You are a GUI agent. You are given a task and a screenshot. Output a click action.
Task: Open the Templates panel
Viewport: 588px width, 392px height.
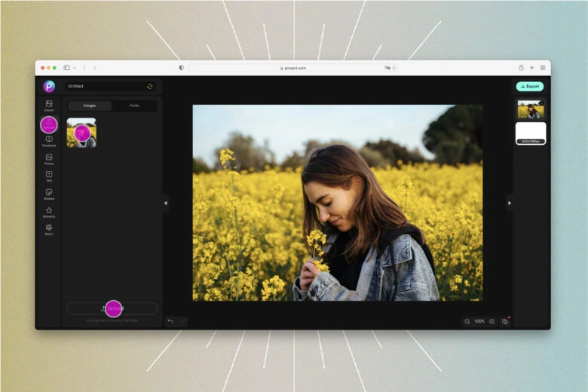point(49,140)
